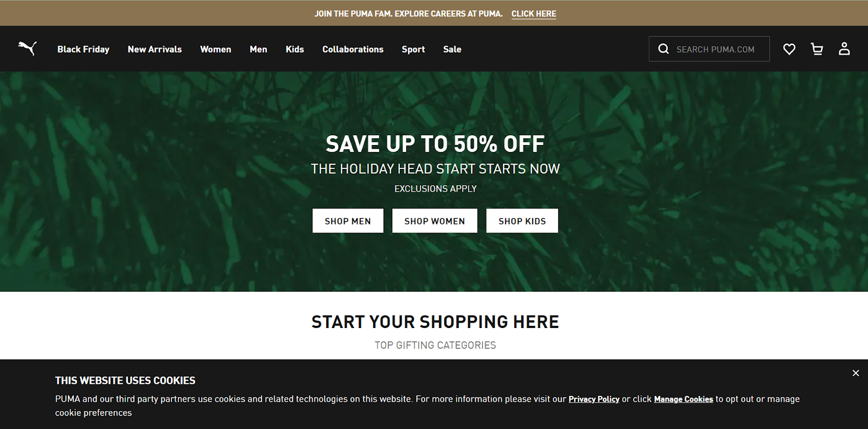Follow the careers Click Here link
Screen dimensions: 868x429
534,14
